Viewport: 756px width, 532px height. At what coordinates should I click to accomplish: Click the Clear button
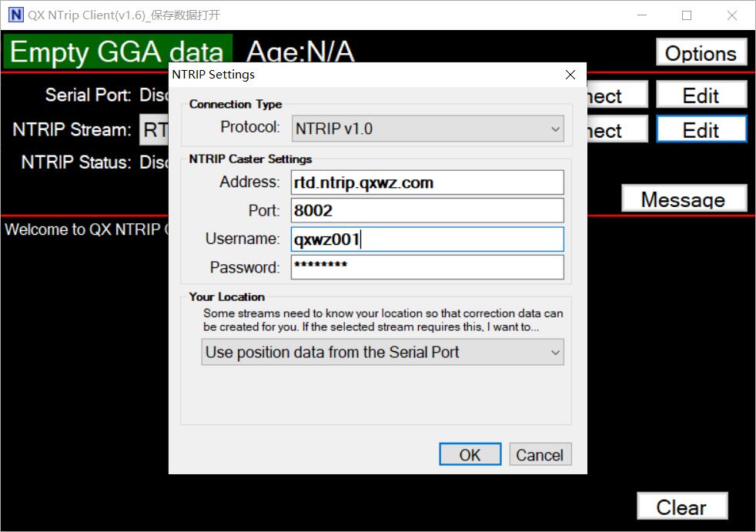(x=681, y=507)
